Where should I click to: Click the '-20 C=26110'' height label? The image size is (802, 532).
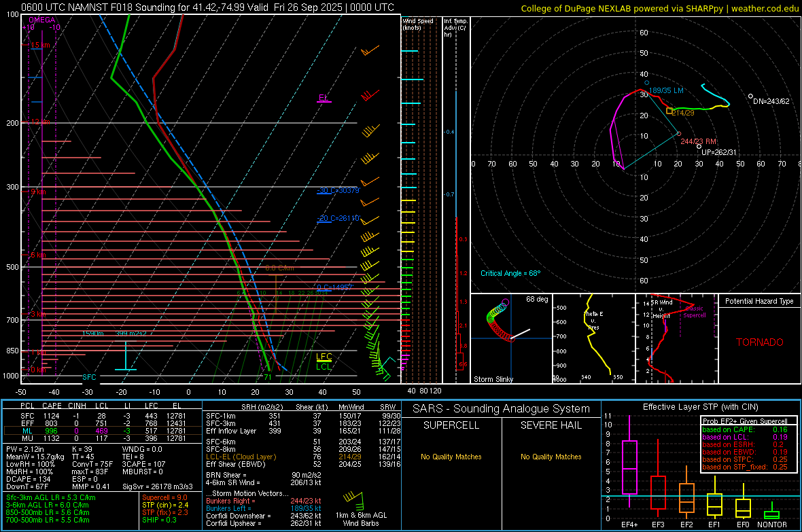(x=338, y=218)
